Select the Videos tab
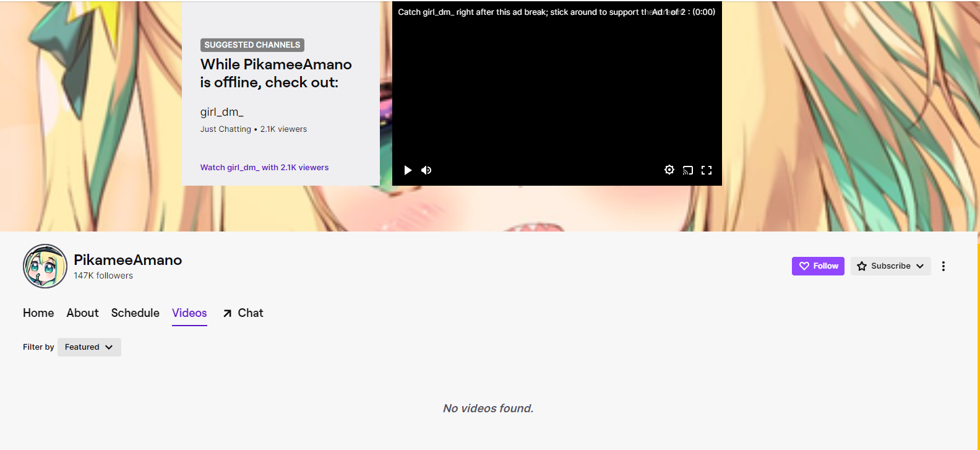This screenshot has width=980, height=450. click(x=189, y=313)
